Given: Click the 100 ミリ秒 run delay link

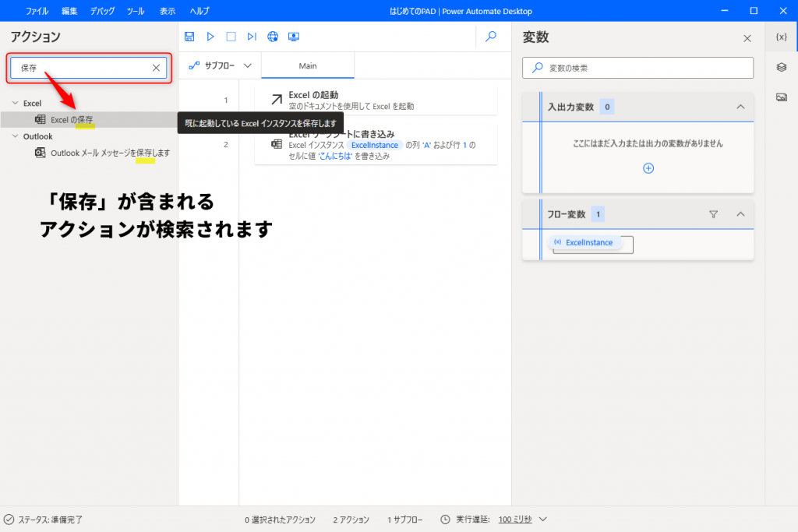Looking at the screenshot, I should 515,520.
